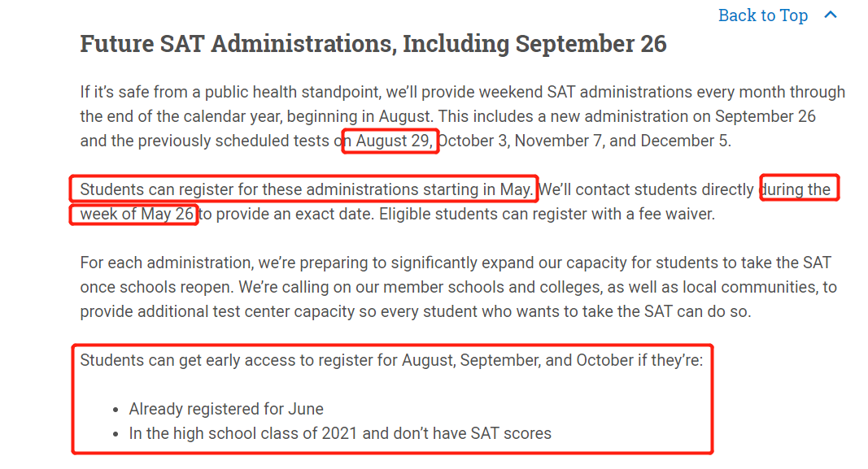Click the 'We'll contact students directly' text
This screenshot has height=469, width=868.
click(645, 189)
